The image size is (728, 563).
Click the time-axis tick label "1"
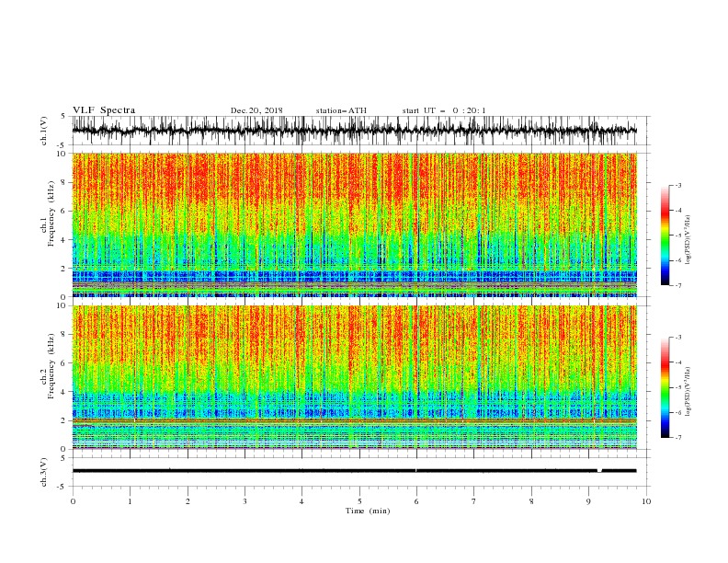(130, 501)
